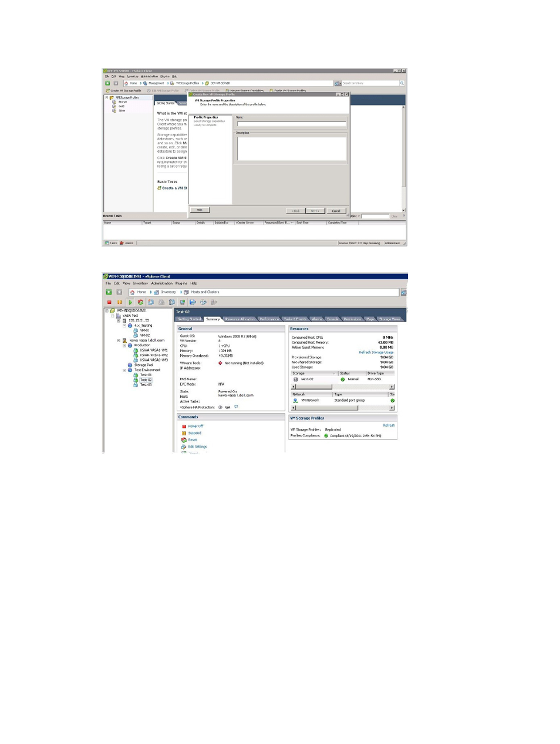This screenshot has width=560, height=744.
Task: Click the Storage table horizontal scrollbar
Action: [x=343, y=387]
